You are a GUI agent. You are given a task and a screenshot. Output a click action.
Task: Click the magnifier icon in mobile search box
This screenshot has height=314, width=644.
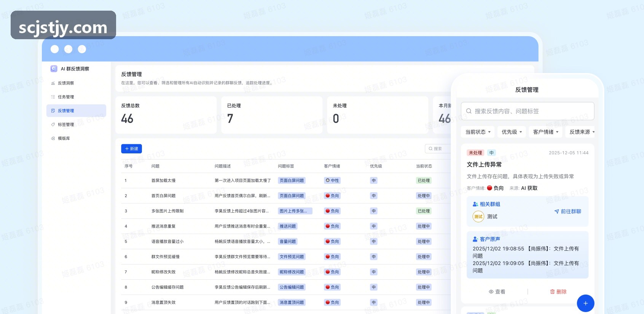click(469, 111)
